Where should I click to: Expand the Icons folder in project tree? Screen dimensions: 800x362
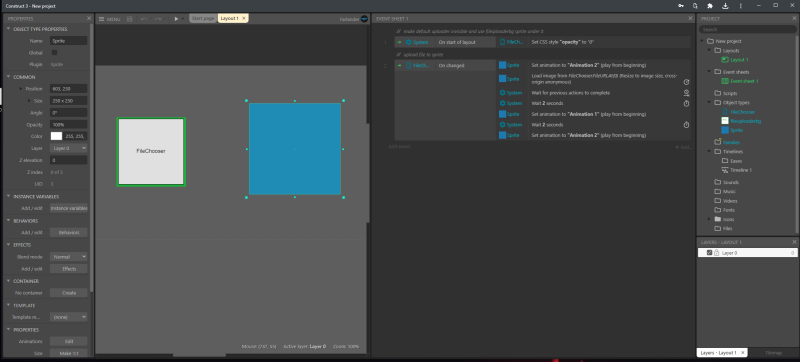709,219
